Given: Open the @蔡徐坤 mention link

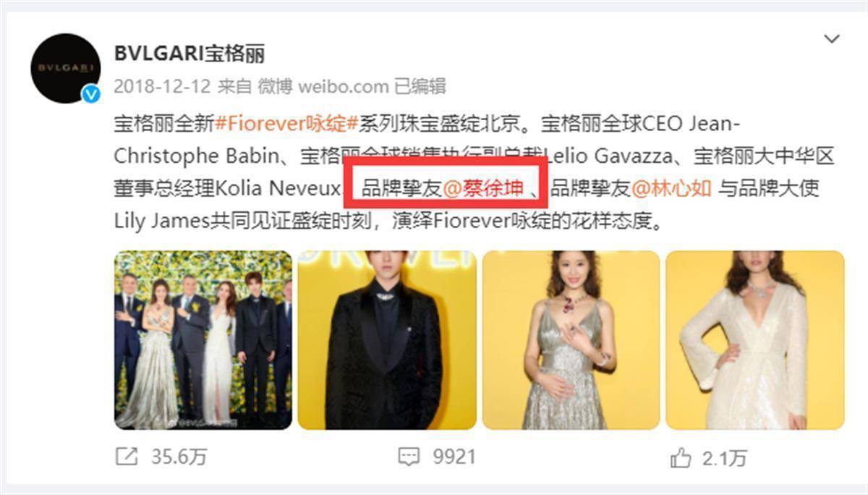Looking at the screenshot, I should click(x=482, y=189).
